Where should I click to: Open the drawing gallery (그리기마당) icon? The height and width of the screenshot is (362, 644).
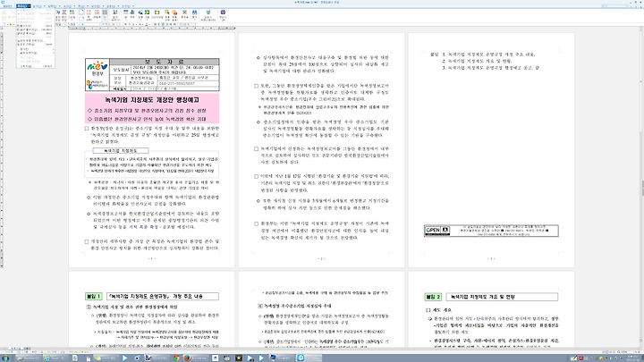click(157, 15)
